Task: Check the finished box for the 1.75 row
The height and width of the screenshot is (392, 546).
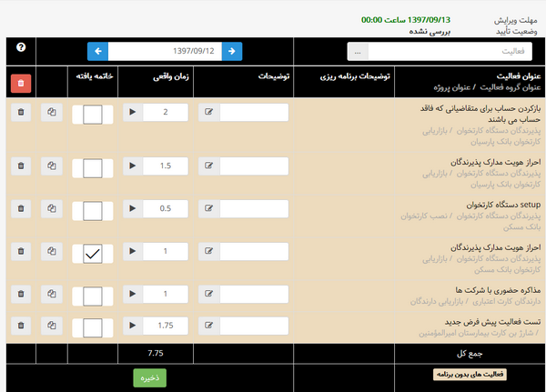Action: 93,326
